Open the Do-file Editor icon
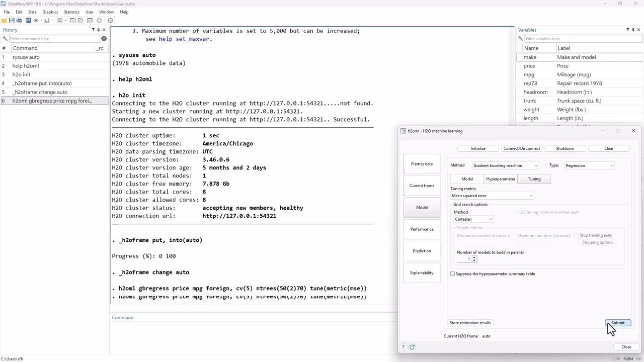This screenshot has height=362, width=644. pos(60,21)
